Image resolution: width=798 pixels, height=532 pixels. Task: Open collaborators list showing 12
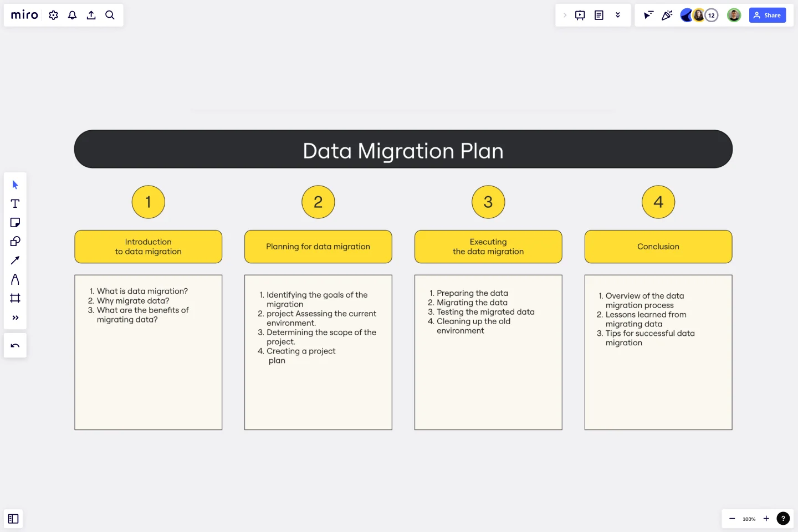(712, 16)
